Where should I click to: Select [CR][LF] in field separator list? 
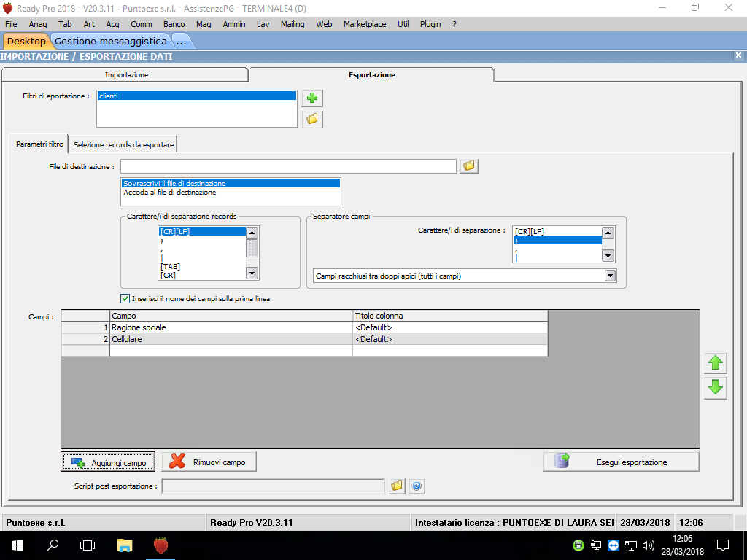557,231
